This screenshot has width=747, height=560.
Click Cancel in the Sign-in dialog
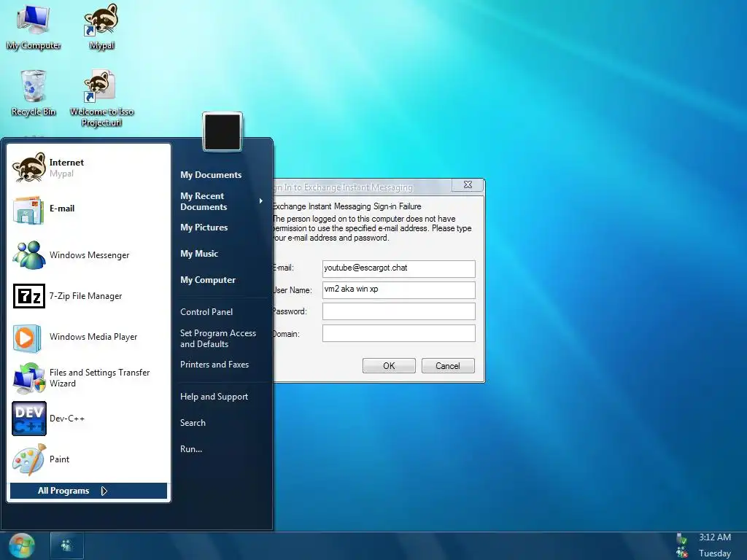click(x=448, y=366)
